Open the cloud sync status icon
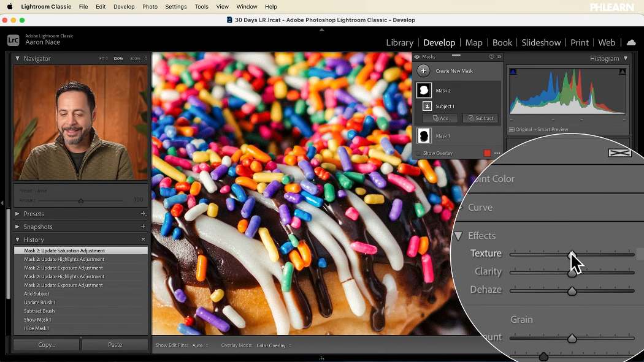 click(x=631, y=43)
